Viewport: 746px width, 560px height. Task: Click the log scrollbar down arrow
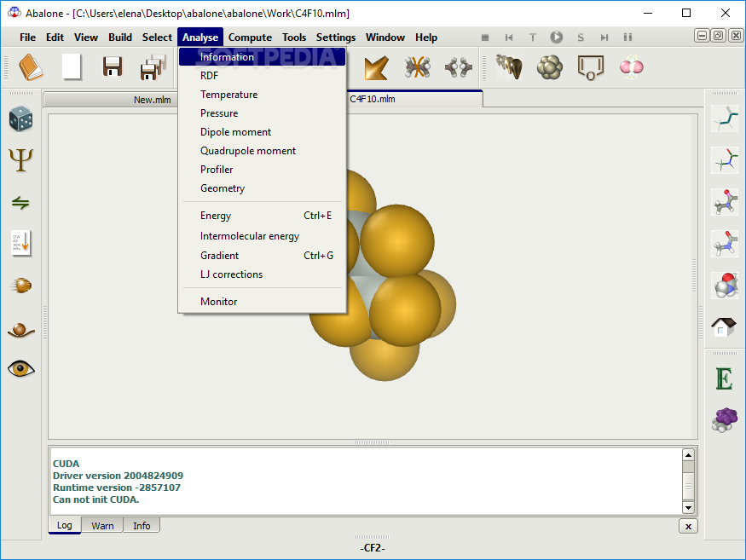(688, 508)
